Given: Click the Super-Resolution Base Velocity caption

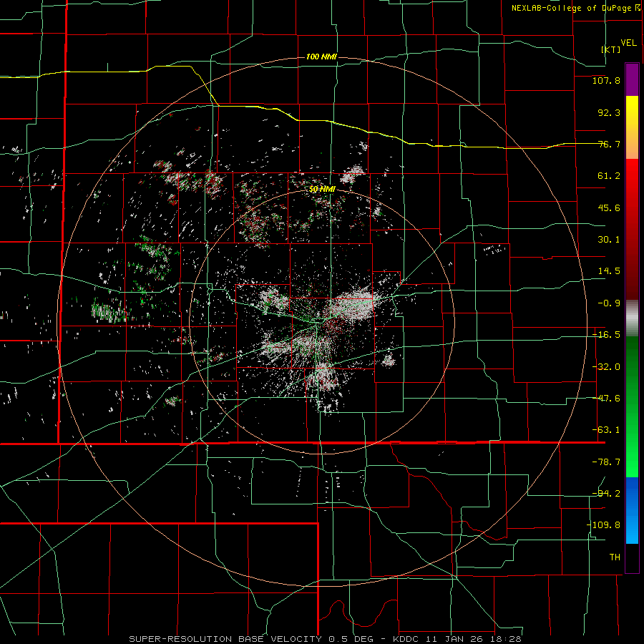Looking at the screenshot, I should (325, 639).
